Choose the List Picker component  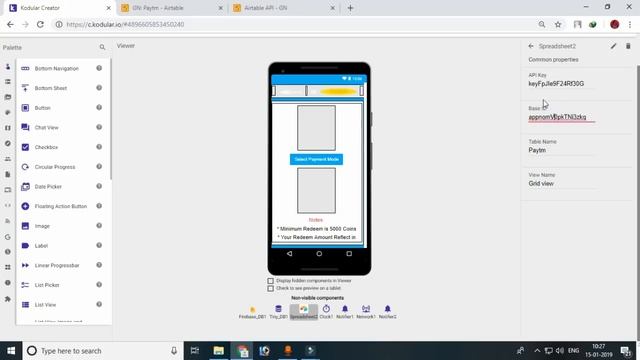(47, 285)
